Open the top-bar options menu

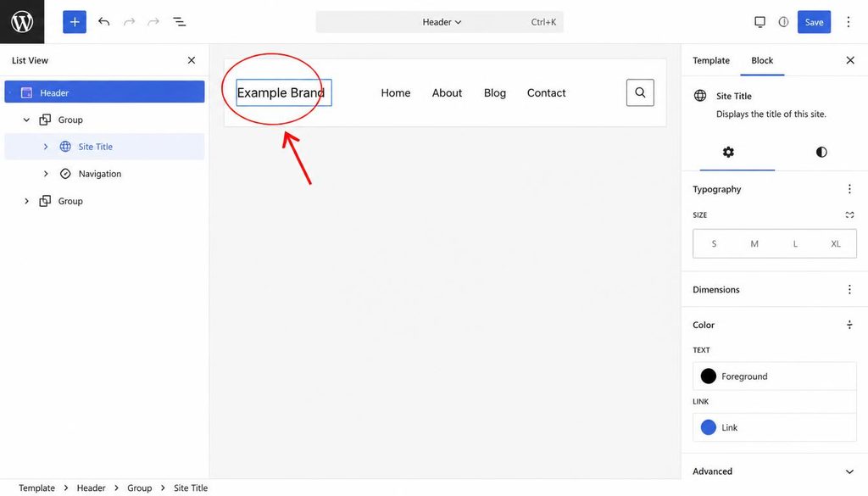(848, 22)
